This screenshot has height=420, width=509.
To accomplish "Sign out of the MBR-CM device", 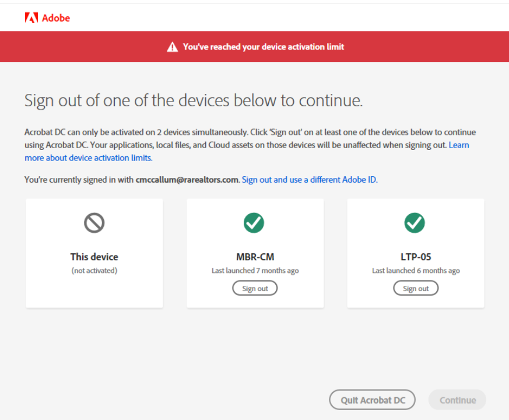I will [x=255, y=288].
